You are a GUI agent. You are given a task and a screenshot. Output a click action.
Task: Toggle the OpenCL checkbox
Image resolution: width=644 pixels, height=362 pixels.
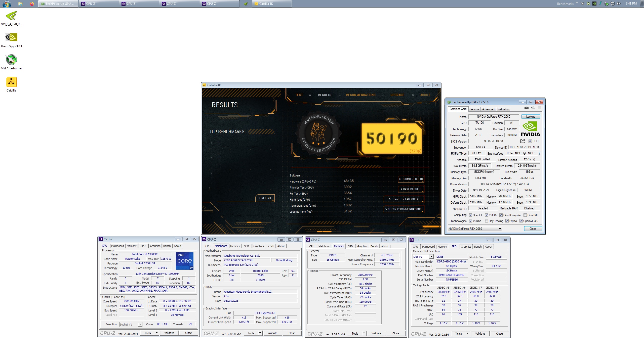pos(470,215)
